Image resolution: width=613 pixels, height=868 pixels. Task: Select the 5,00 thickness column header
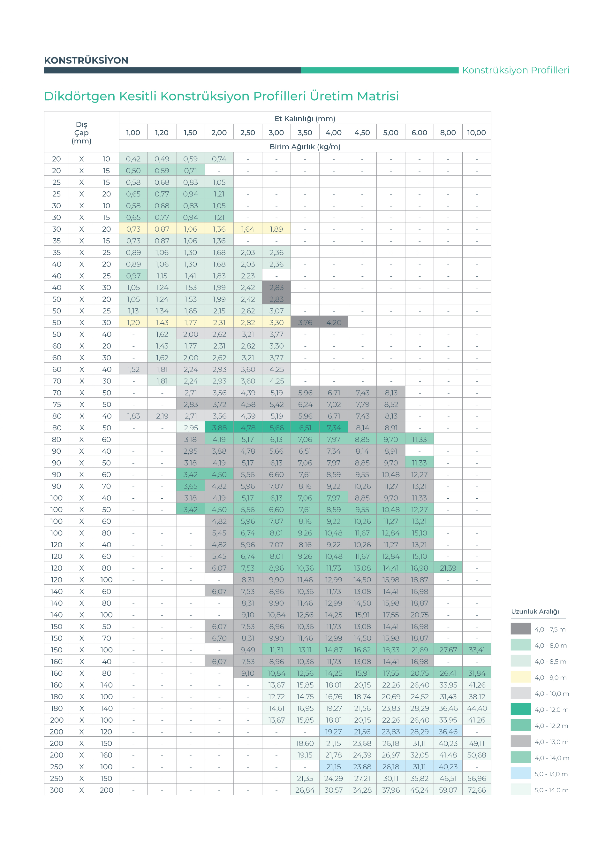391,132
